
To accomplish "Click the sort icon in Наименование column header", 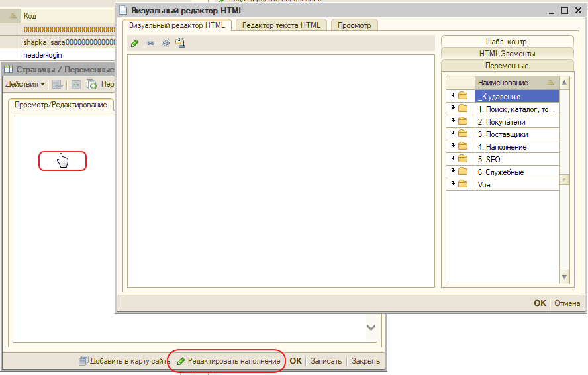I will click(x=550, y=83).
